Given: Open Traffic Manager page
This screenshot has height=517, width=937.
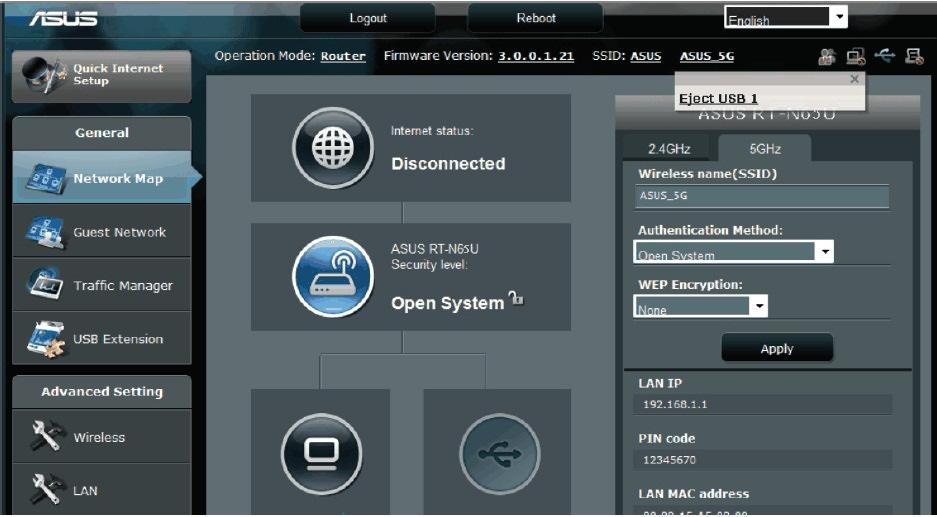Looking at the screenshot, I should (x=102, y=284).
